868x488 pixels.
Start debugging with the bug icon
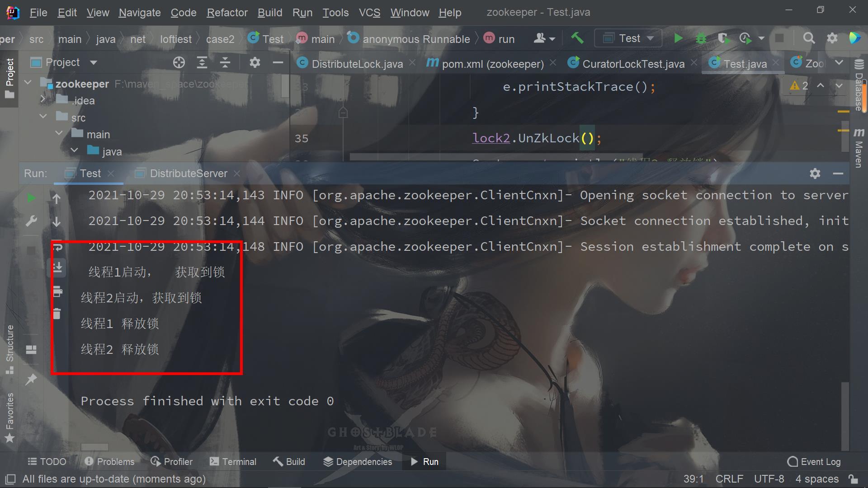[x=701, y=38]
